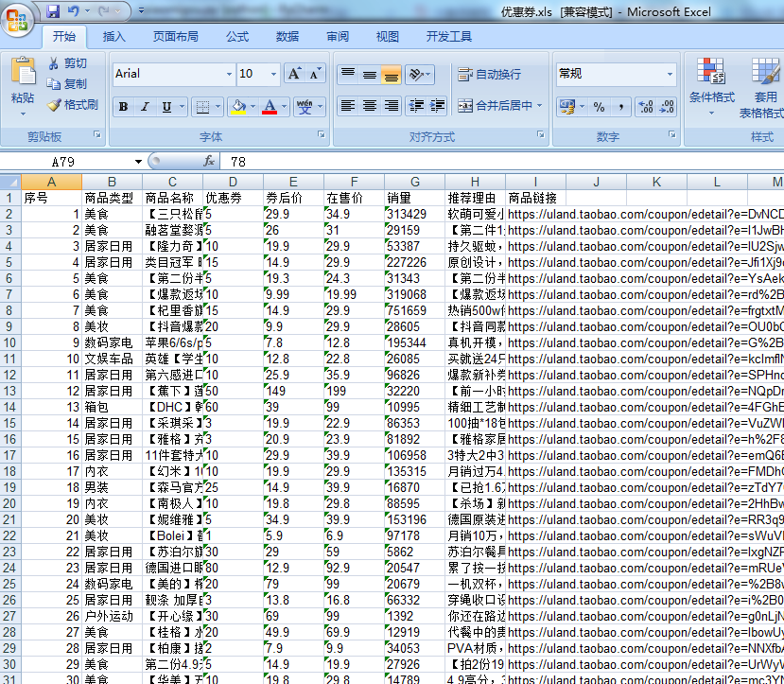The width and height of the screenshot is (784, 684).
Task: Expand the fill color dropdown arrow
Action: [253, 107]
